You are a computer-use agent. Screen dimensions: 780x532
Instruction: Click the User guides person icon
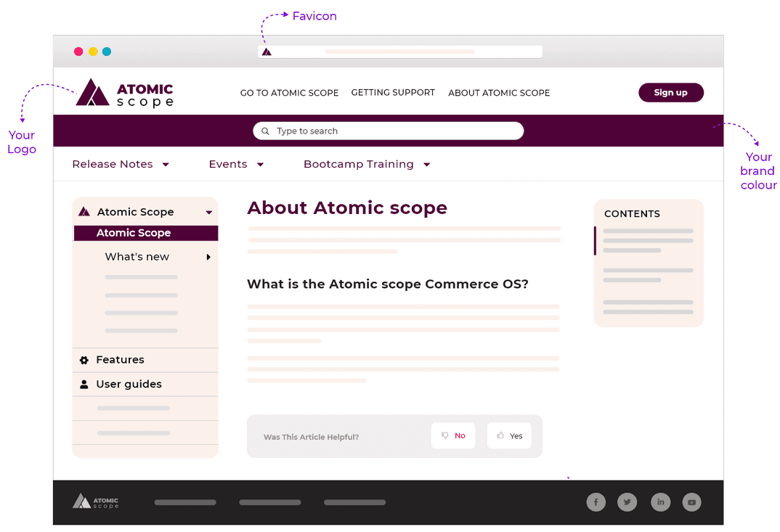point(84,385)
